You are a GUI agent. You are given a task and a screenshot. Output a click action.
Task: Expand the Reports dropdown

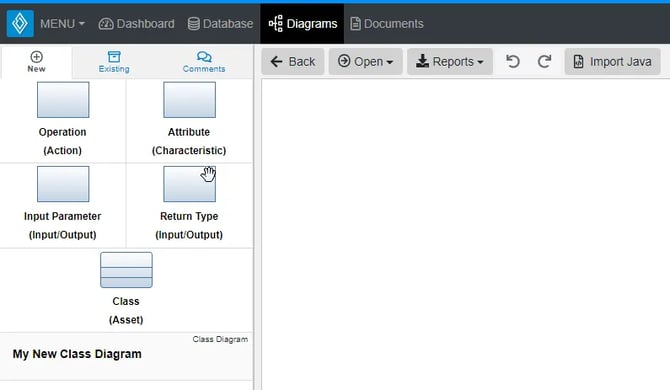point(450,62)
